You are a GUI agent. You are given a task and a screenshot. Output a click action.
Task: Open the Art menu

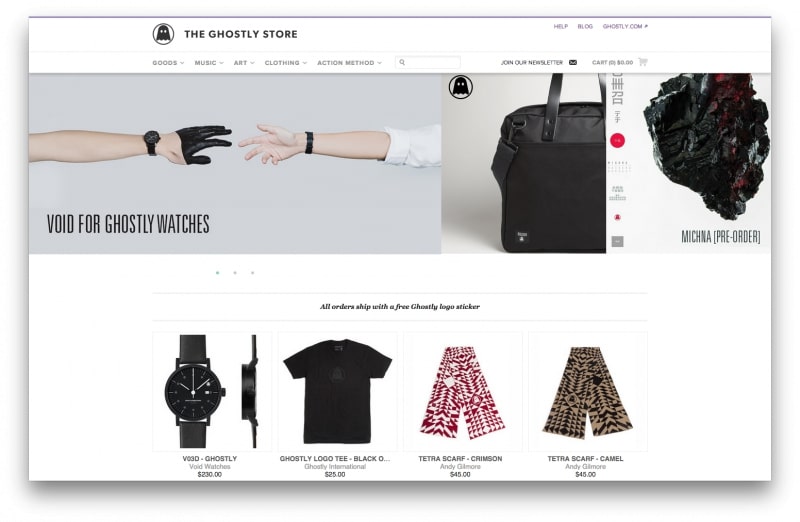(244, 63)
